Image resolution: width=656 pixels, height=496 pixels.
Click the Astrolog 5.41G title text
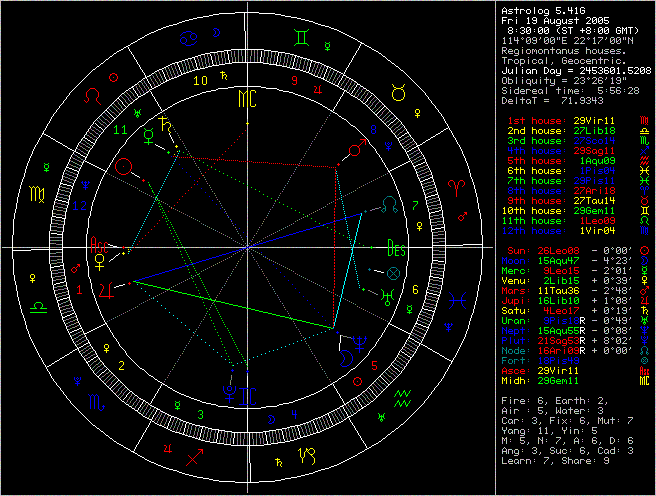pyautogui.click(x=541, y=9)
